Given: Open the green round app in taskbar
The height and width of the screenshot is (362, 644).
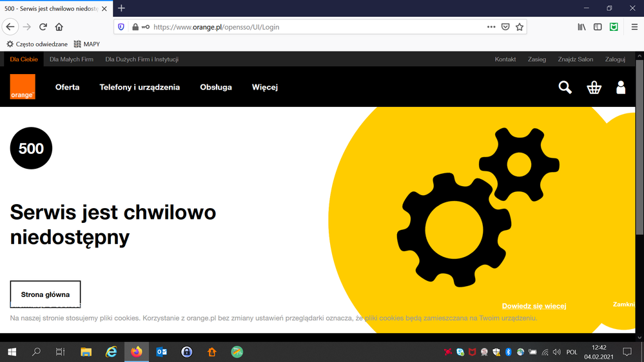Looking at the screenshot, I should [x=237, y=352].
